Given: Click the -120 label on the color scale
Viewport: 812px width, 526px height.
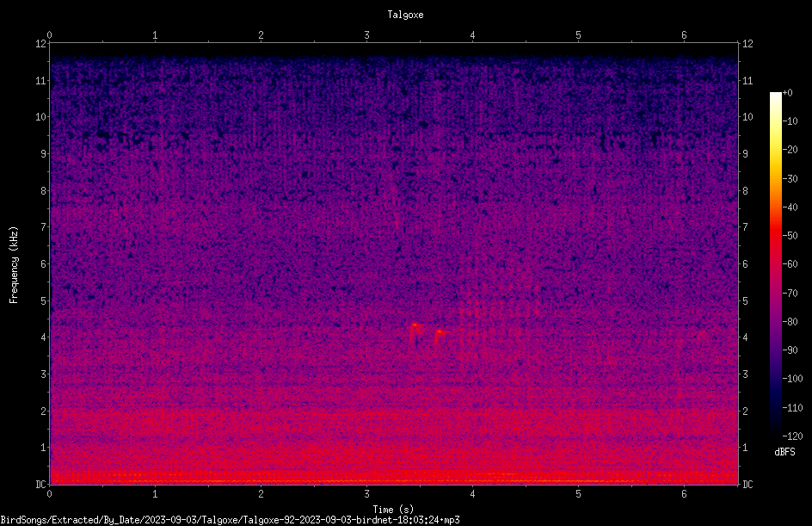Looking at the screenshot, I should tap(792, 436).
